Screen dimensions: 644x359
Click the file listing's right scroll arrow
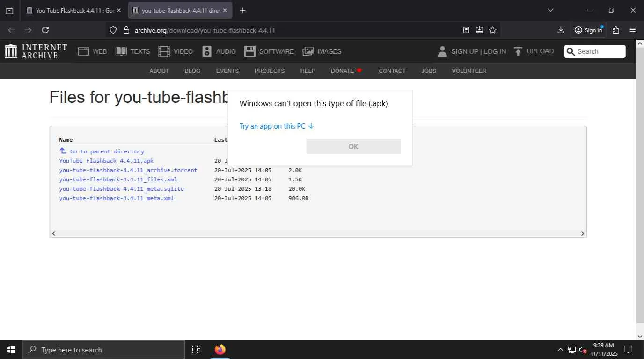point(583,233)
